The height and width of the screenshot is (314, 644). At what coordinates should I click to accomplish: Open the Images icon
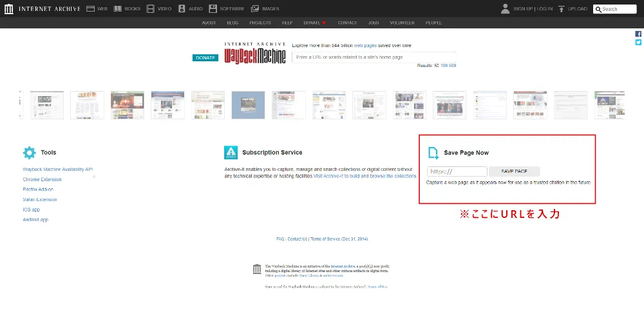click(x=255, y=8)
